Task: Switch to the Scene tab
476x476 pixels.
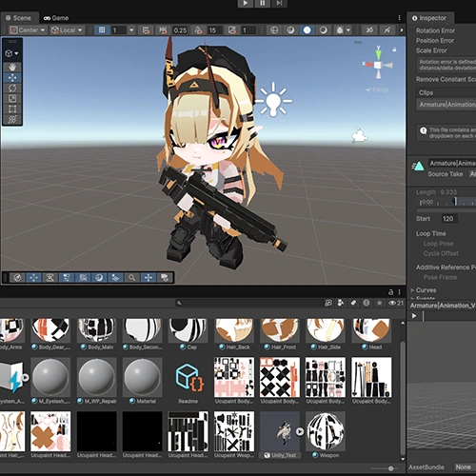Action: (x=19, y=18)
